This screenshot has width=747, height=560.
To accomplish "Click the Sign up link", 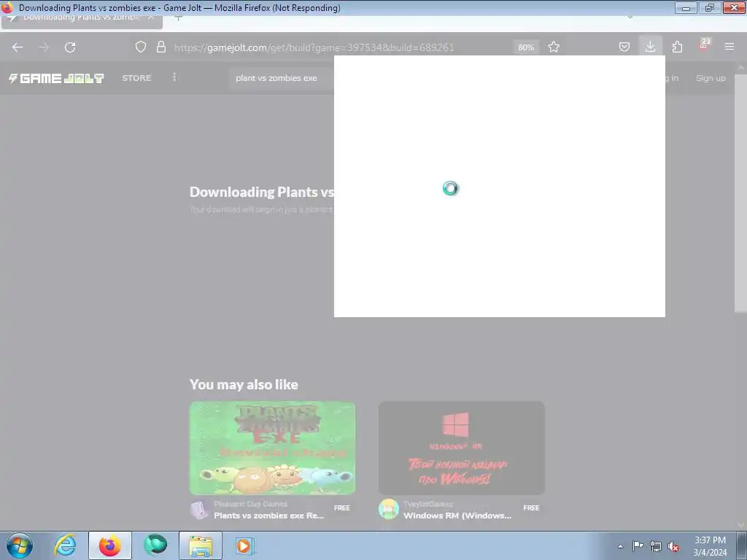I will coord(711,78).
